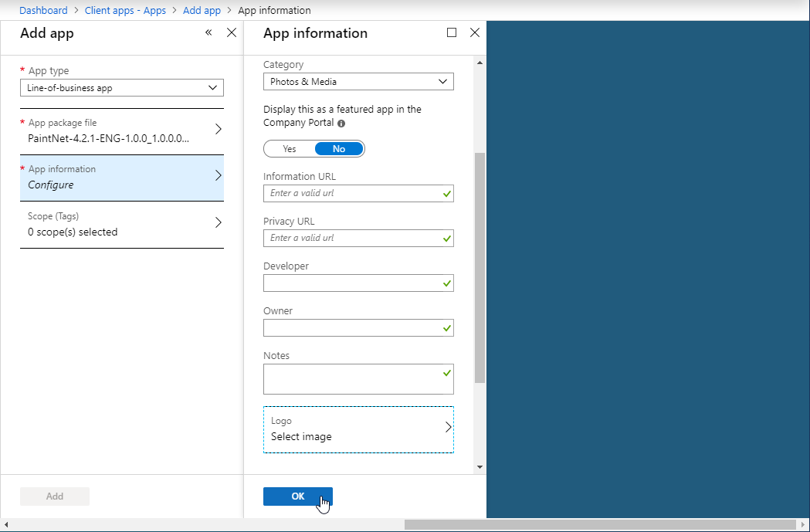Screen dimensions: 810x532
Task: Select the App information Configure item
Action: [x=122, y=178]
